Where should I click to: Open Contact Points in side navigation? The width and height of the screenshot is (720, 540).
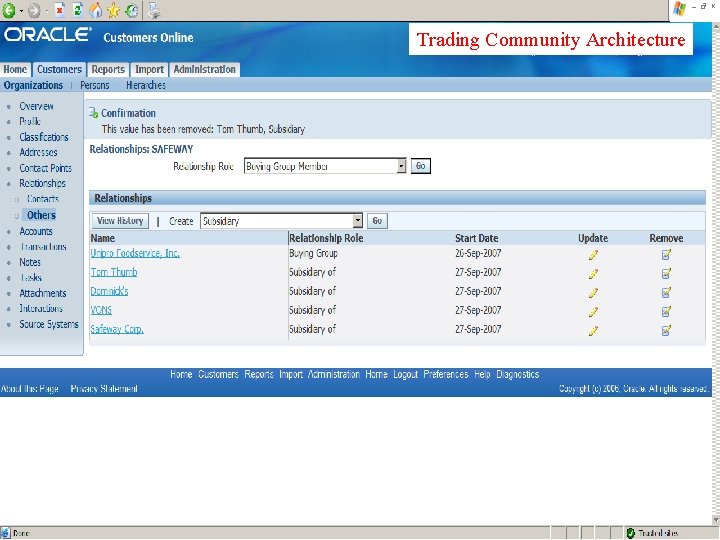[x=45, y=168]
